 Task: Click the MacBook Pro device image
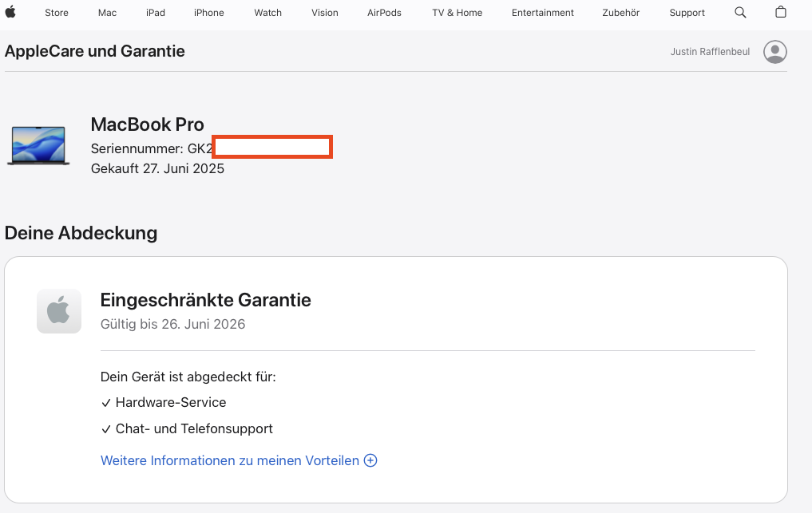tap(38, 144)
